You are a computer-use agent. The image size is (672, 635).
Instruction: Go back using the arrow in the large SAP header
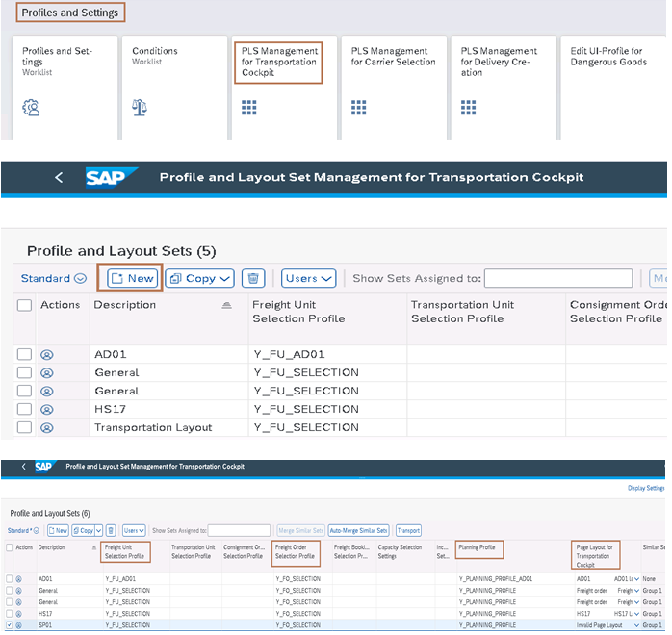(59, 177)
